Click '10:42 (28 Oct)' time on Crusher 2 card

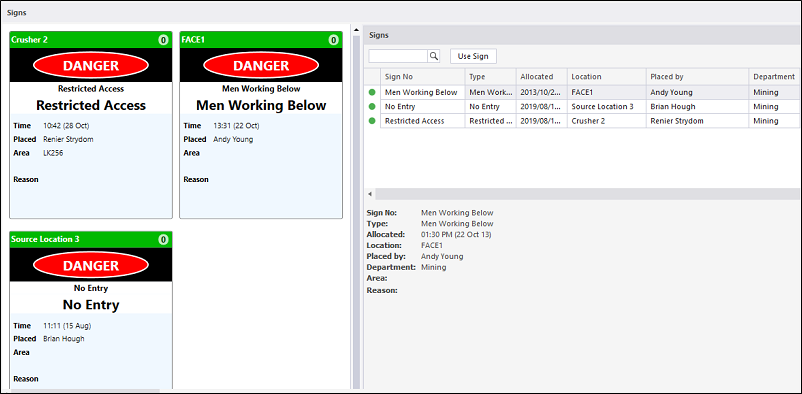65,126
